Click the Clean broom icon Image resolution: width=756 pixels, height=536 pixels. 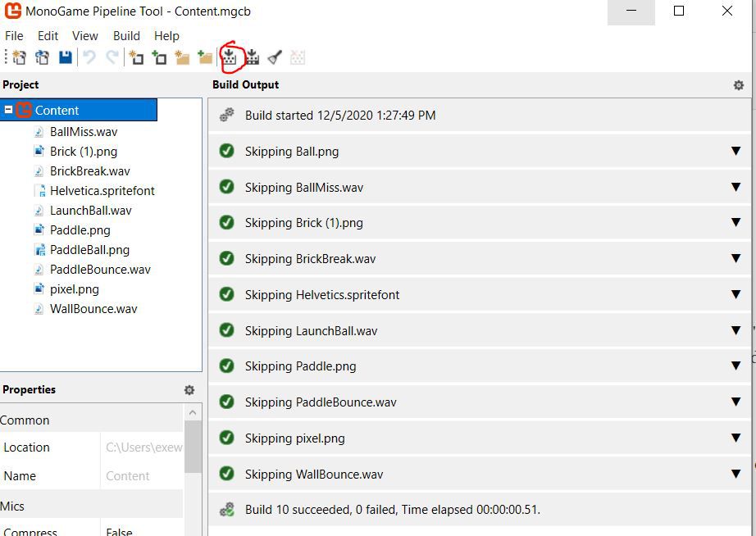point(275,57)
